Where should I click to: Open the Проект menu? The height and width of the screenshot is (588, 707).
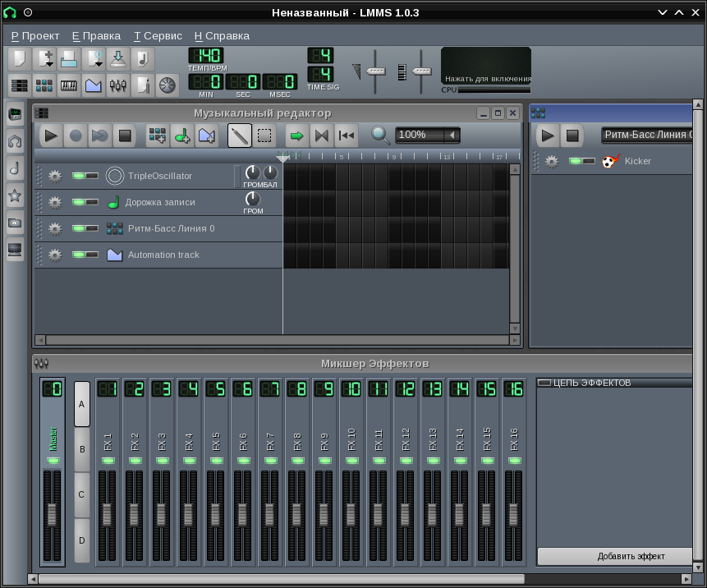[35, 35]
